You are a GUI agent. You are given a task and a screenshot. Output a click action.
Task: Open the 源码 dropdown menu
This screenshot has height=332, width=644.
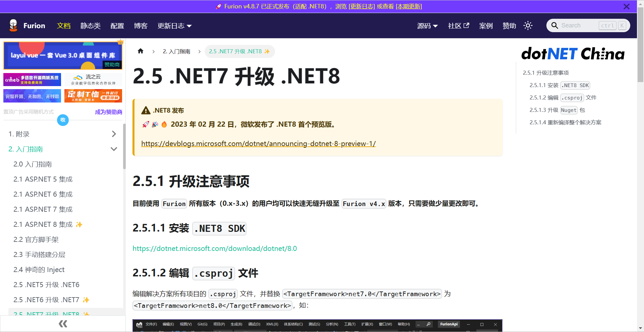[x=427, y=26]
